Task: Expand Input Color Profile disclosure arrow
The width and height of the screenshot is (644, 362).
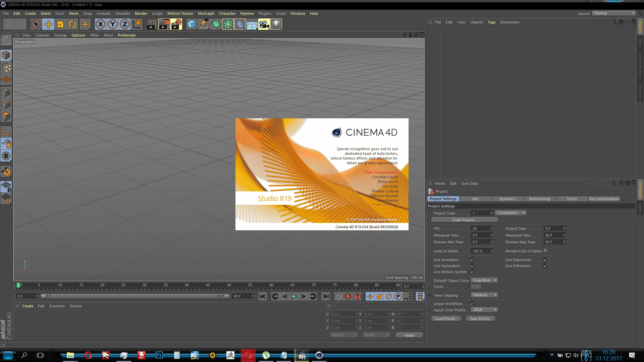Action: (x=429, y=310)
